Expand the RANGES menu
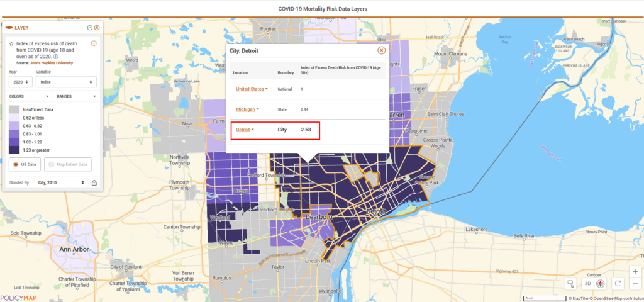644x302 pixels. pyautogui.click(x=76, y=96)
